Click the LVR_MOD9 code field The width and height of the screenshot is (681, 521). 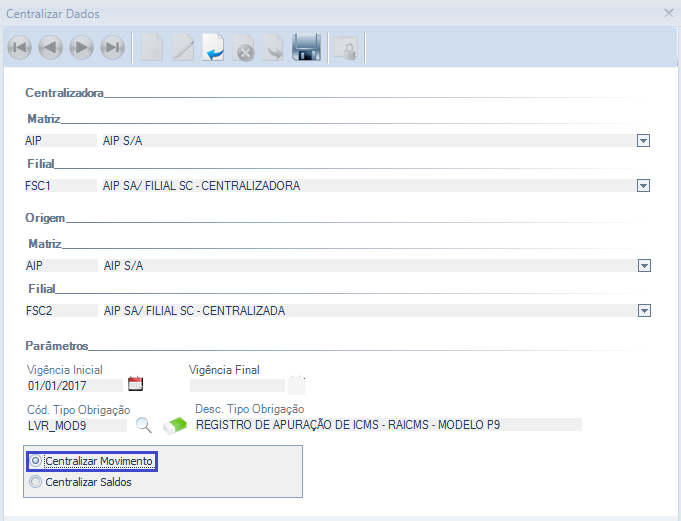tap(77, 425)
